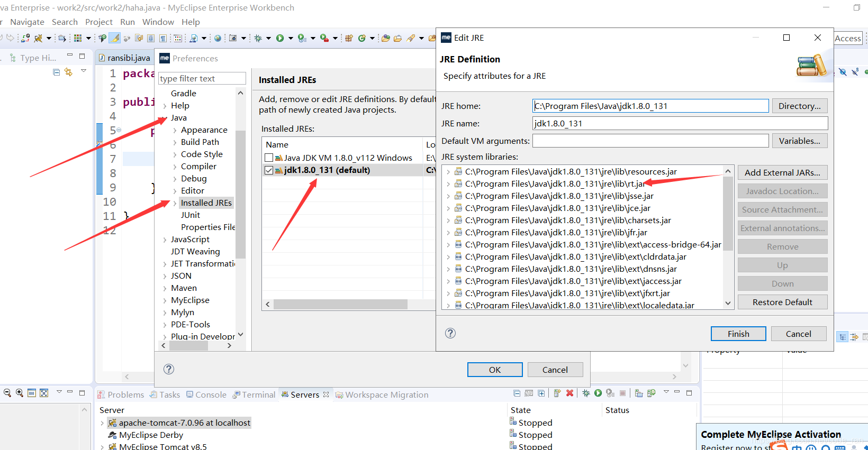868x450 pixels.
Task: Click the Tomcat cat server toolbar icon
Action: (x=38, y=38)
